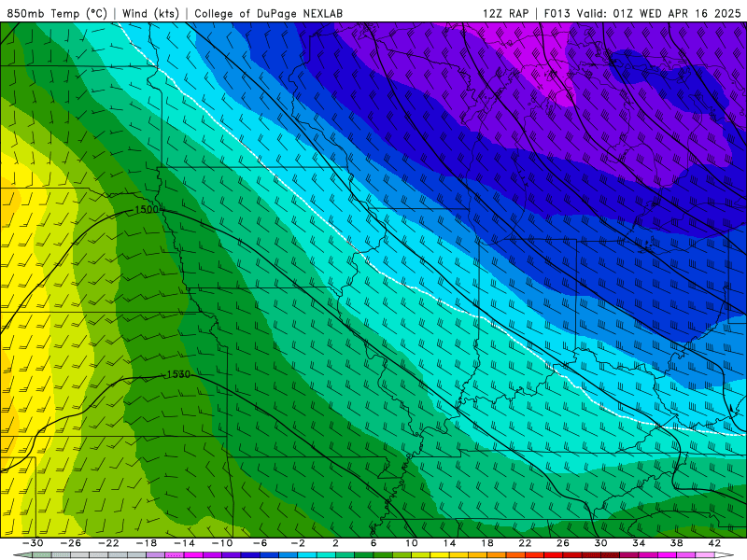Select the '12Z RAP' model run label

point(505,13)
